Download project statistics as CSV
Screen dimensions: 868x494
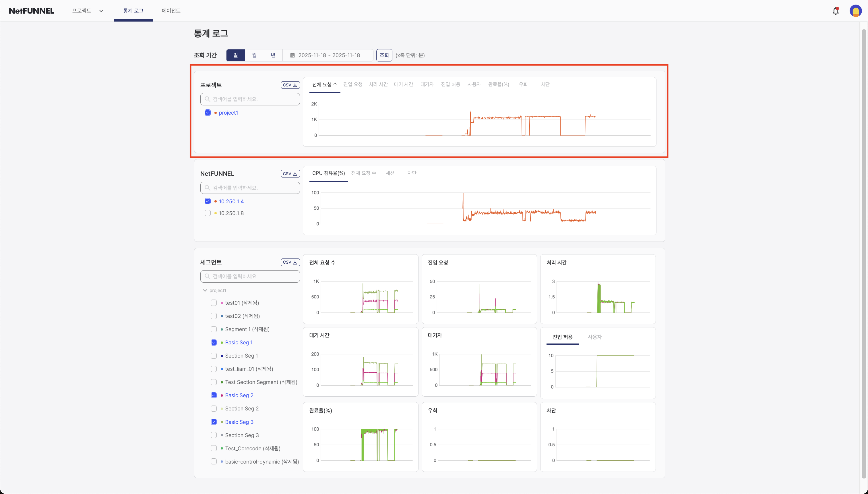click(x=290, y=85)
